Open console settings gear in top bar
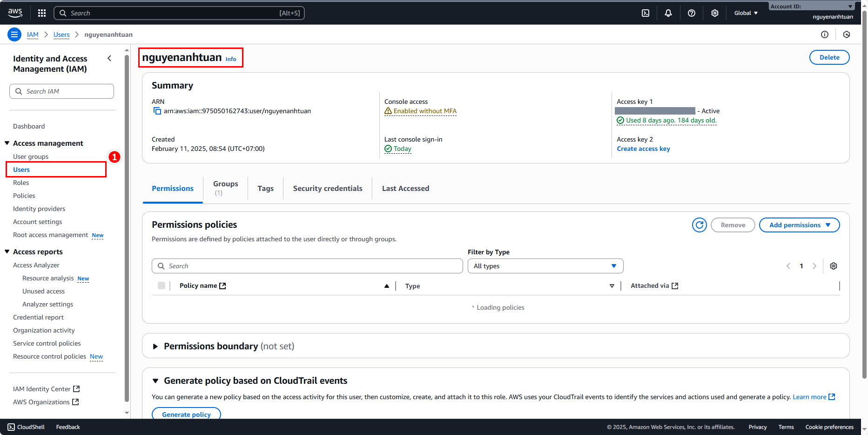This screenshot has width=868, height=435. [x=715, y=13]
